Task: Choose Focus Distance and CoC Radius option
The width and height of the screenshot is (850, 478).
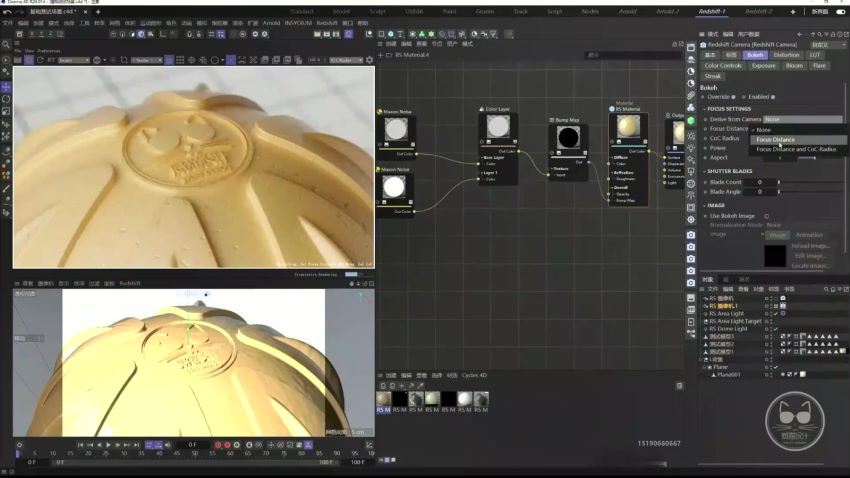Action: 798,149
